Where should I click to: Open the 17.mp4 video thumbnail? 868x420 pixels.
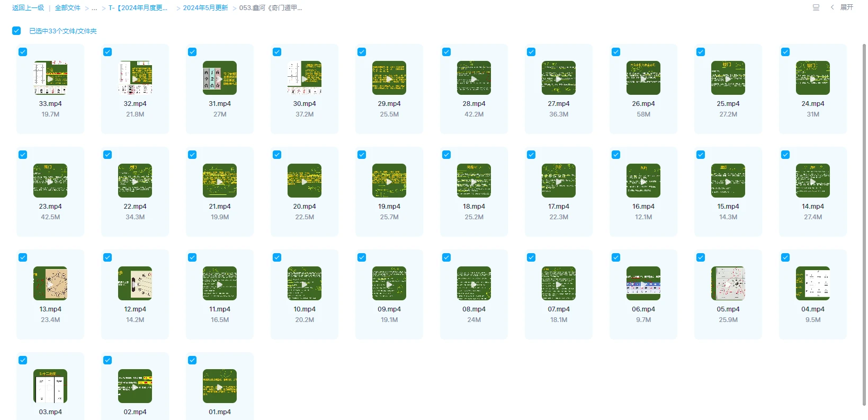click(x=559, y=181)
